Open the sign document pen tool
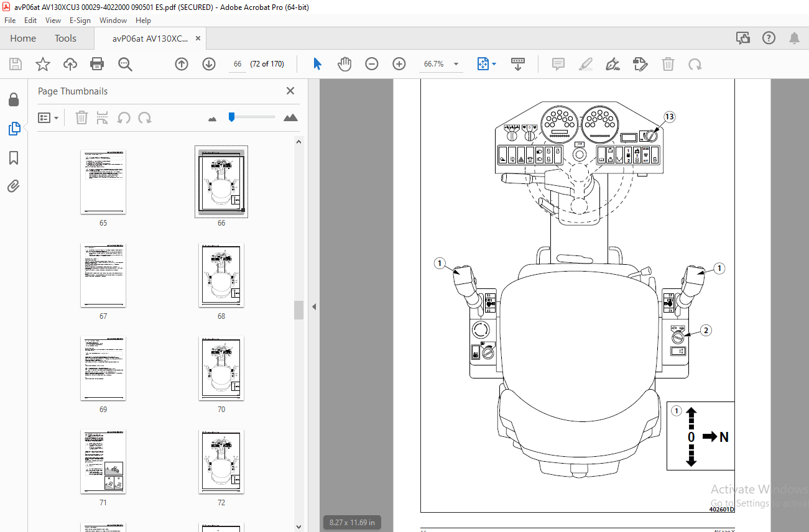Image resolution: width=809 pixels, height=532 pixels. click(613, 64)
